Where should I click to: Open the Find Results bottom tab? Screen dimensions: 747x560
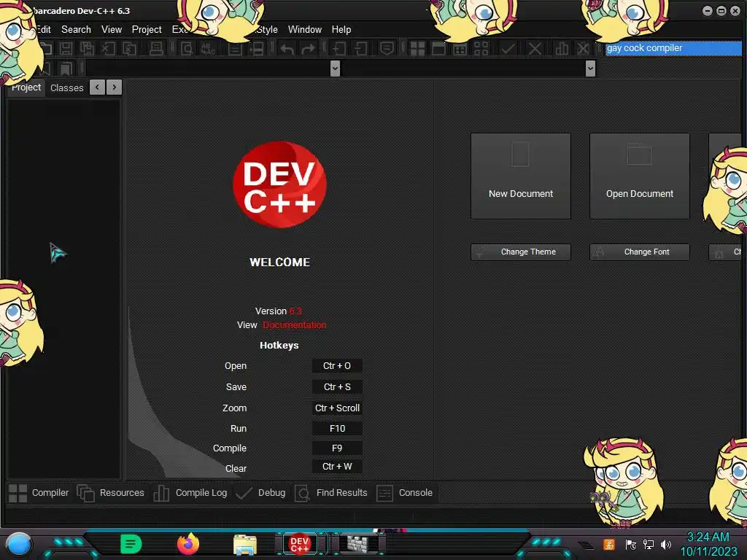[x=331, y=493]
